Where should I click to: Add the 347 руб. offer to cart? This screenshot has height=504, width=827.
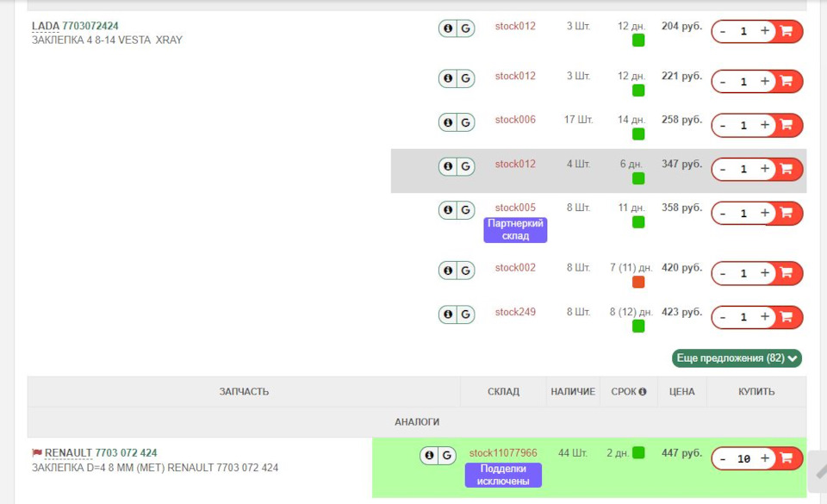787,169
